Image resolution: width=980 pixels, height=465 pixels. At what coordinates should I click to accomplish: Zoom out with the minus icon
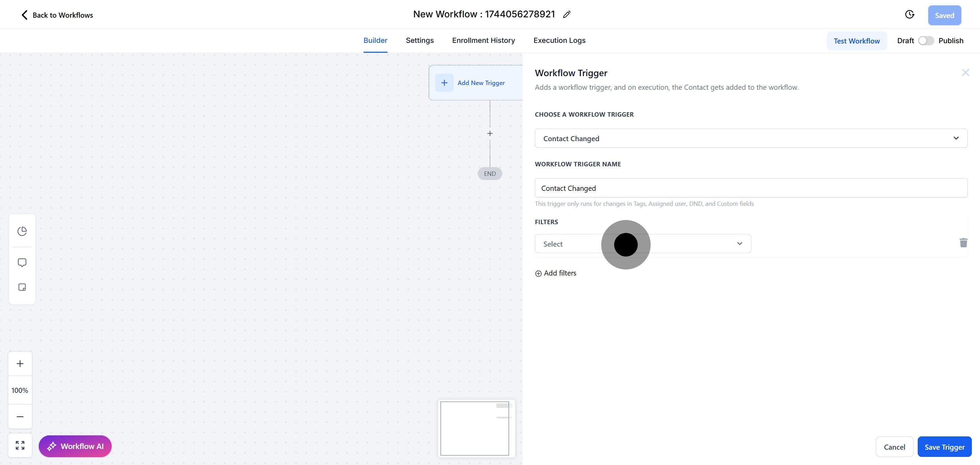(20, 417)
